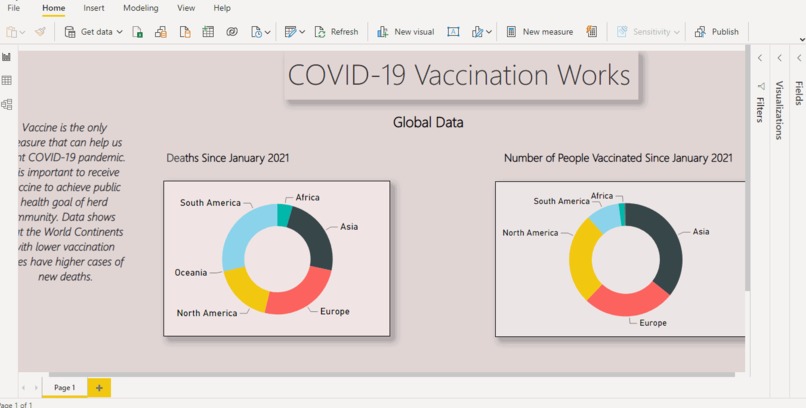Click the New visual button label
Screen dimensions: 806x408
coord(414,32)
